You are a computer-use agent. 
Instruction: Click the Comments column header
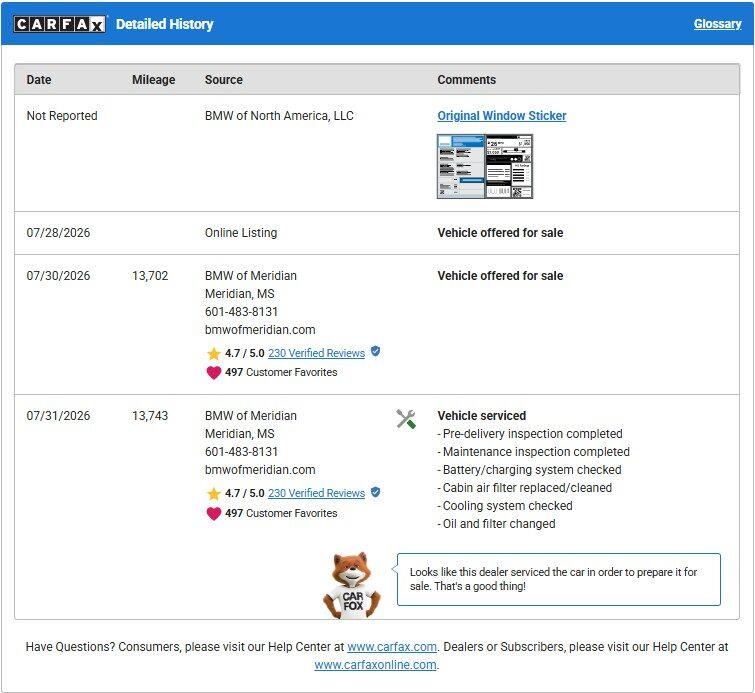[467, 79]
